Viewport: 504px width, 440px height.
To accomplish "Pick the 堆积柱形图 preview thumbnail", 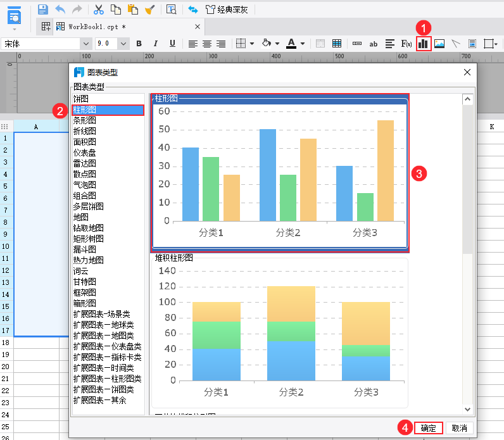I will (280, 331).
